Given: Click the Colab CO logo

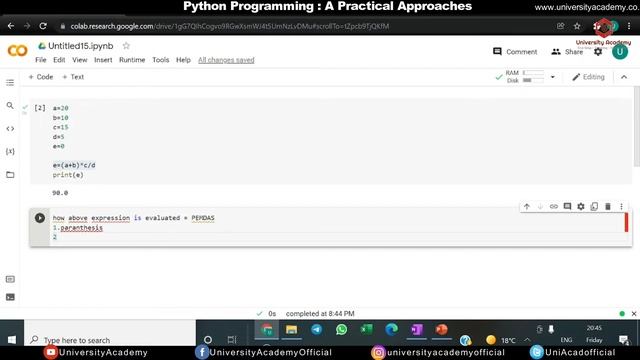Looking at the screenshot, I should click(x=18, y=51).
